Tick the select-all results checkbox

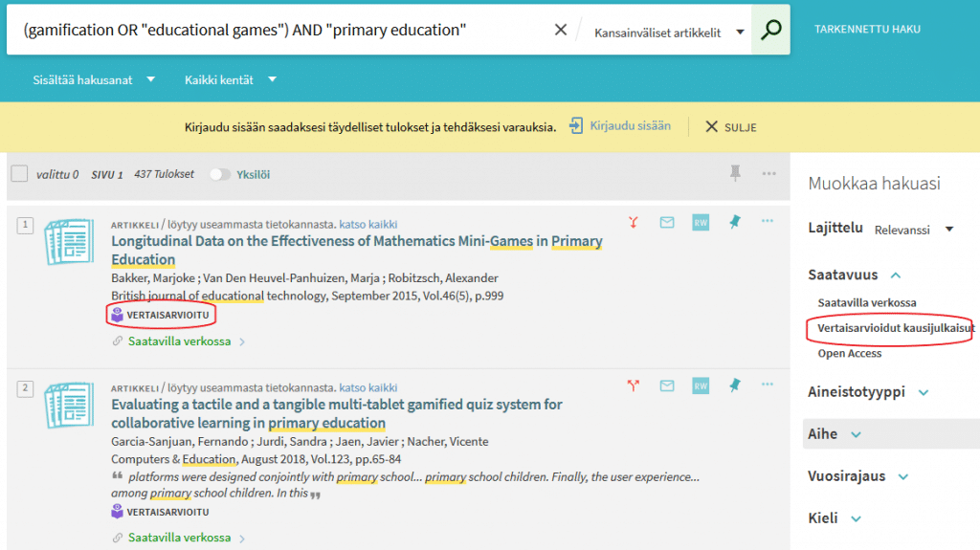click(x=19, y=174)
